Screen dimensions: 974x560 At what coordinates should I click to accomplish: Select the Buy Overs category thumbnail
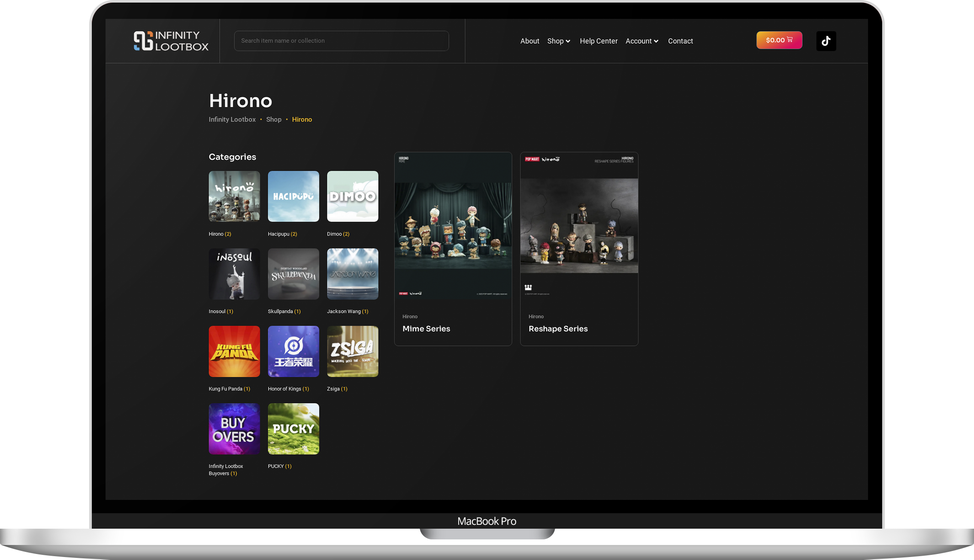(234, 429)
